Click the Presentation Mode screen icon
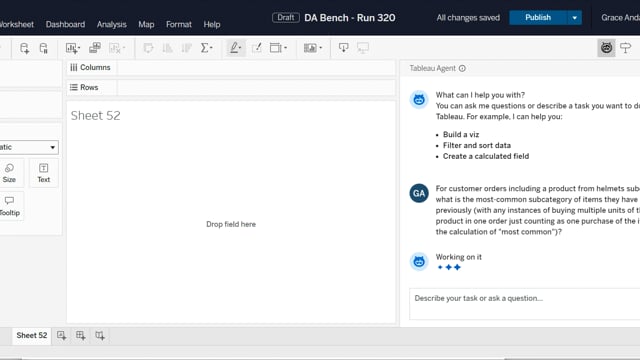Screen dimensions: 640x360 363,48
